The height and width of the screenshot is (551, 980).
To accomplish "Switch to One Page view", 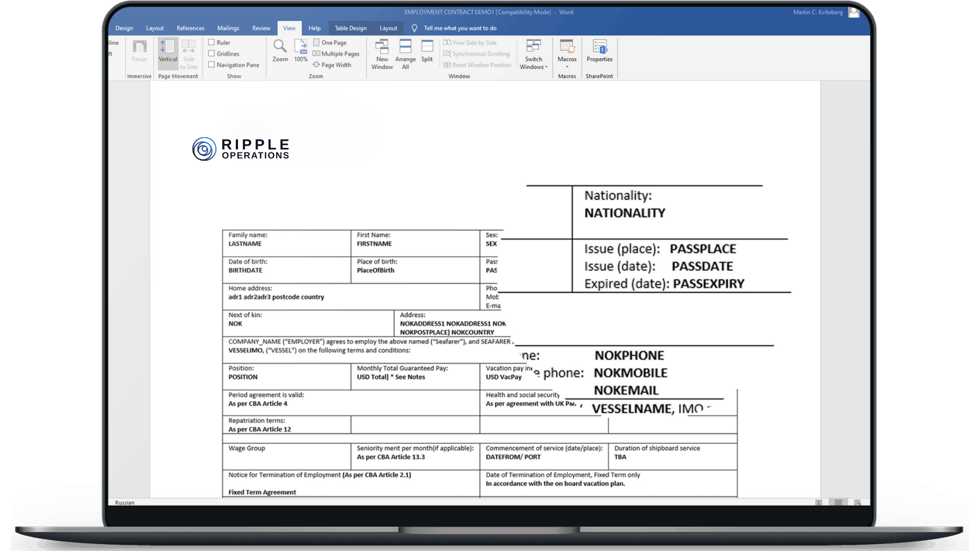I will (x=330, y=42).
